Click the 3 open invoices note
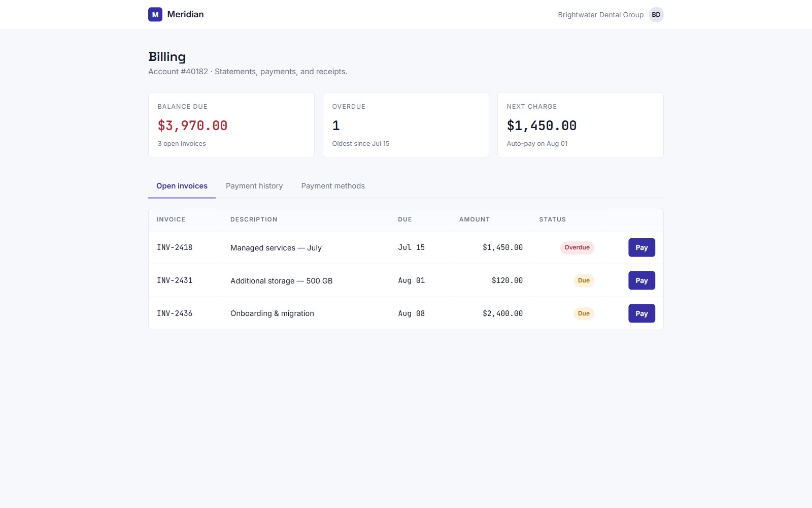Viewport: 812px width, 508px height. (x=182, y=144)
